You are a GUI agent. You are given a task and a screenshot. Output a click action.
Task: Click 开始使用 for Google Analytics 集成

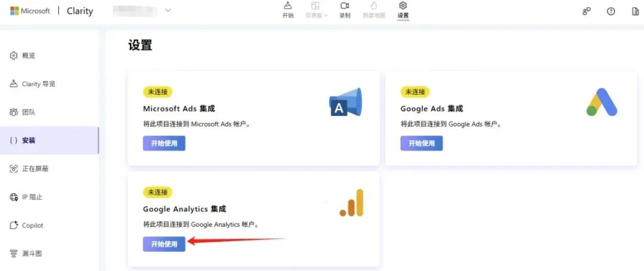pyautogui.click(x=164, y=244)
